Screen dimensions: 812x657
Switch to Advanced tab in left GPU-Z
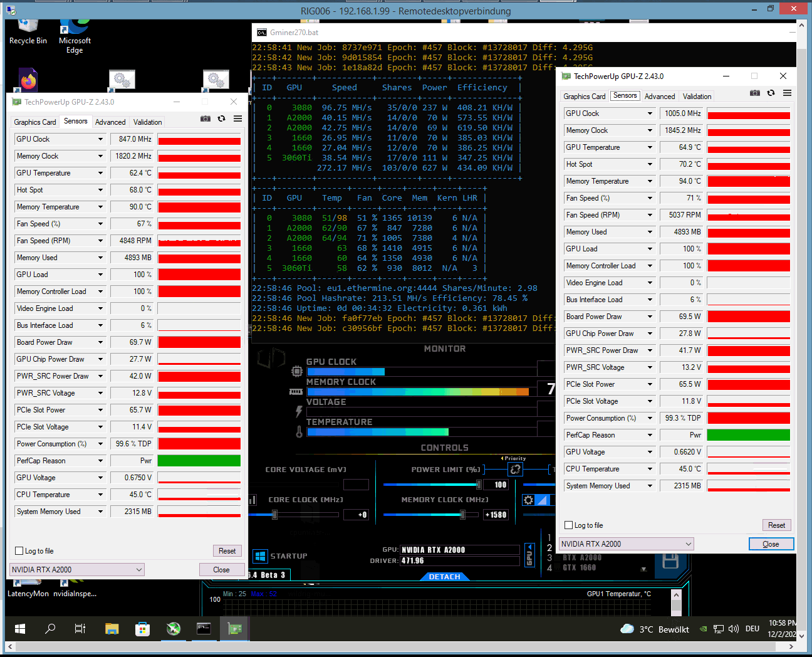tap(110, 122)
